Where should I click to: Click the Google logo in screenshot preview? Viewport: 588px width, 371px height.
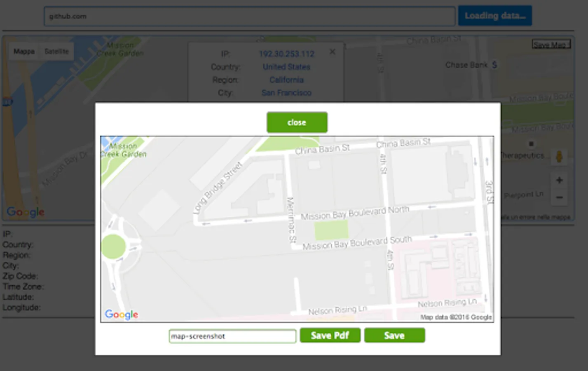pos(121,315)
